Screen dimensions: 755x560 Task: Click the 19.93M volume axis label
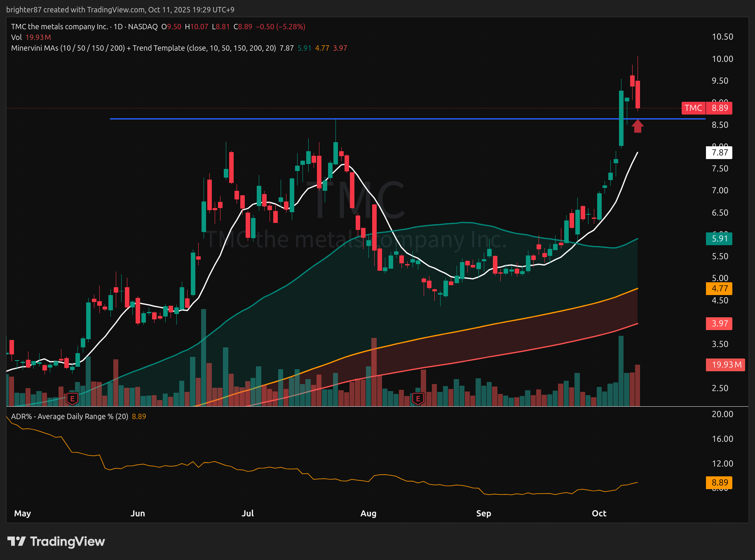click(x=726, y=365)
